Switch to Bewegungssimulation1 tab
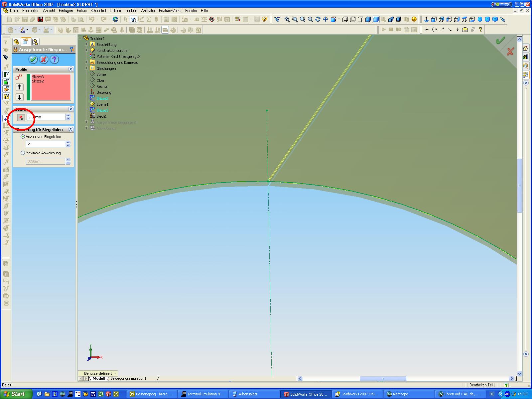The image size is (532, 399). 128,378
